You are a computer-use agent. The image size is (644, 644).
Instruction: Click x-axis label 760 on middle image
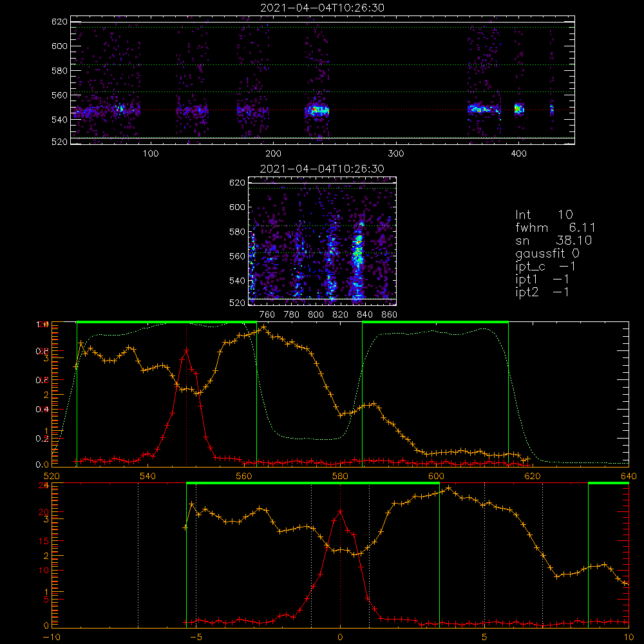(x=267, y=315)
